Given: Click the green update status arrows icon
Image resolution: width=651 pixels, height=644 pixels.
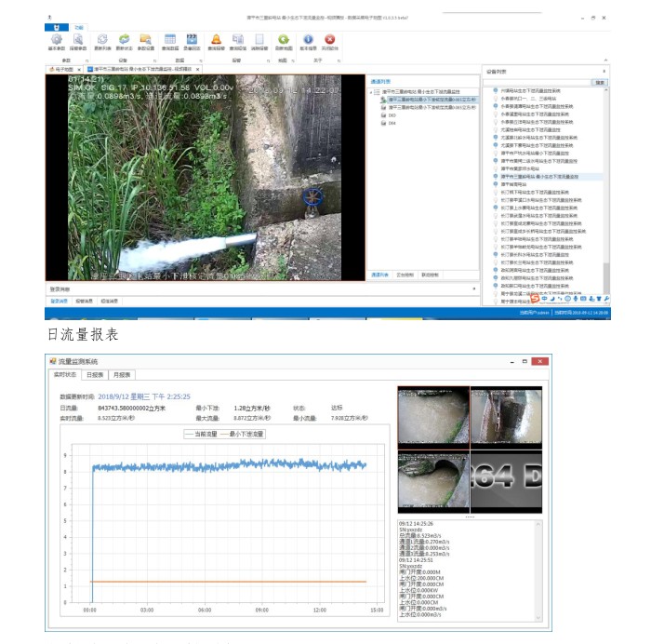Looking at the screenshot, I should (124, 39).
